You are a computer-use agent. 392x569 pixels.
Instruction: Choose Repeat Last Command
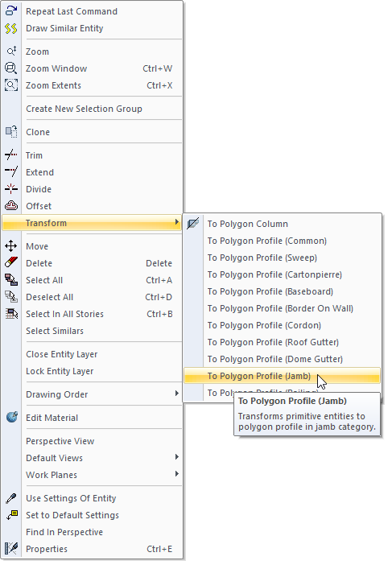point(92,11)
